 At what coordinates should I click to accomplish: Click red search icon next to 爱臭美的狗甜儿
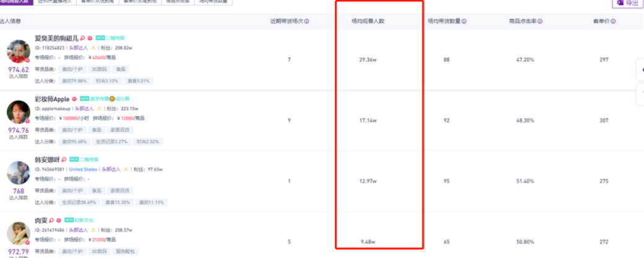[x=82, y=38]
